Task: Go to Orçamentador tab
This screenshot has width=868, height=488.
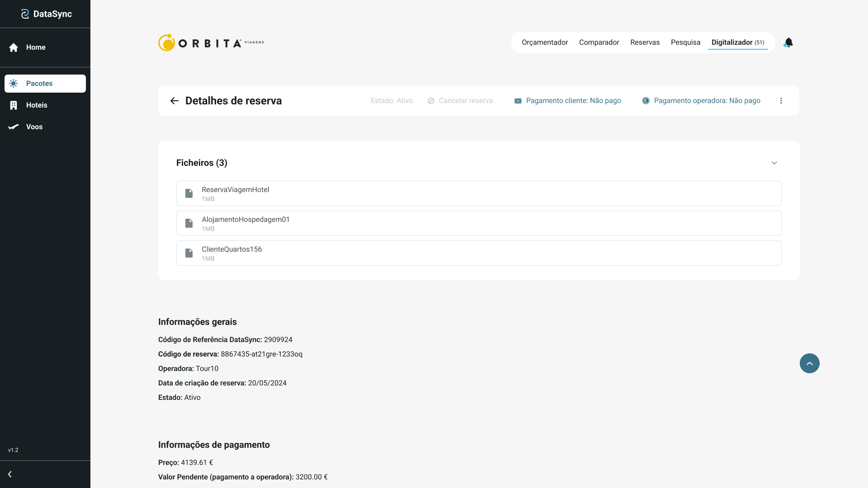Action: click(x=544, y=42)
